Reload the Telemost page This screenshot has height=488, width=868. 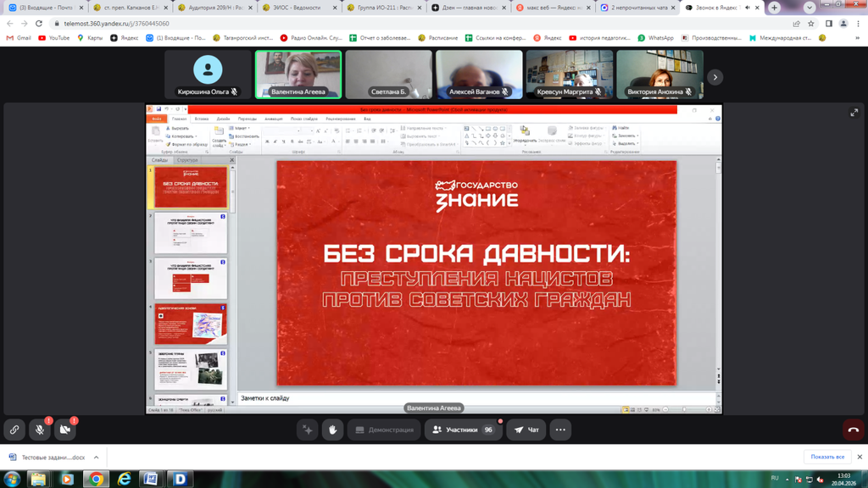point(39,24)
